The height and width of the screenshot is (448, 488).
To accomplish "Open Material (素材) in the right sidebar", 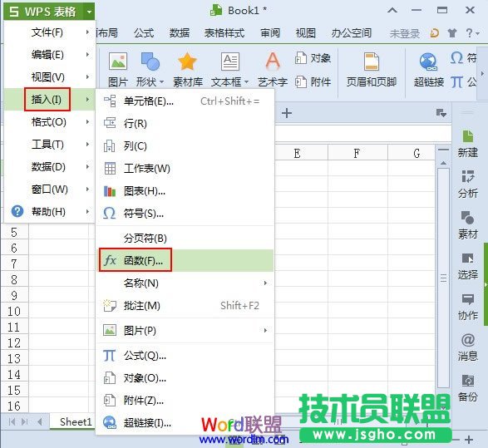I will tap(467, 224).
